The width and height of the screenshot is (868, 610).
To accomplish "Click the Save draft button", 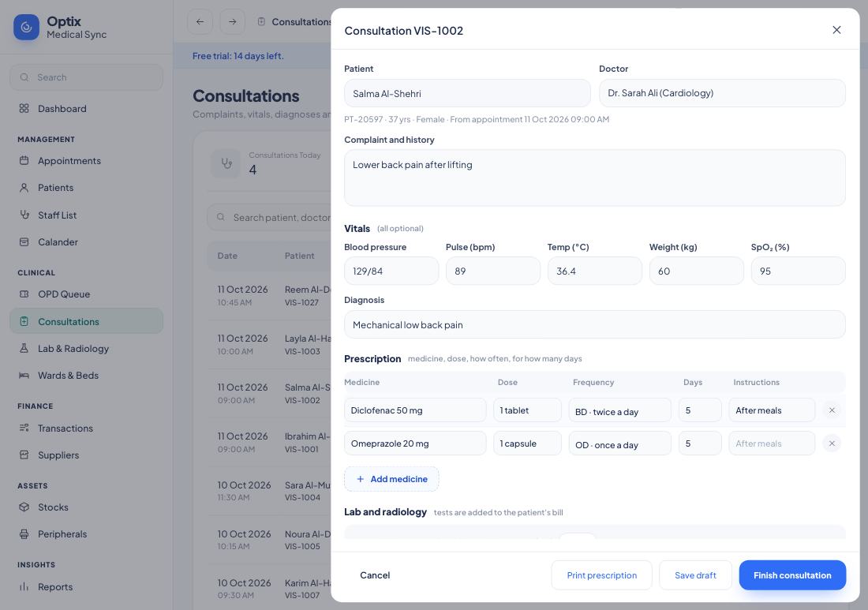I will 695,575.
